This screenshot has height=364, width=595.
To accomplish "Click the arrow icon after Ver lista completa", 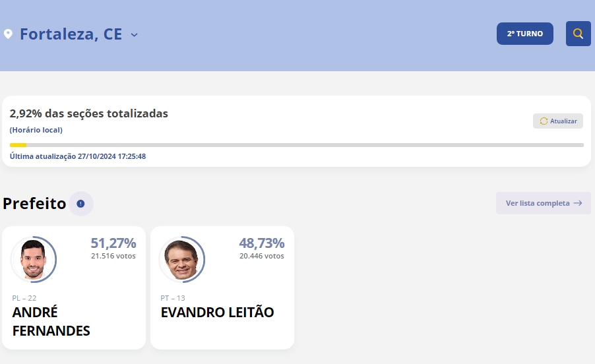I will click(578, 203).
